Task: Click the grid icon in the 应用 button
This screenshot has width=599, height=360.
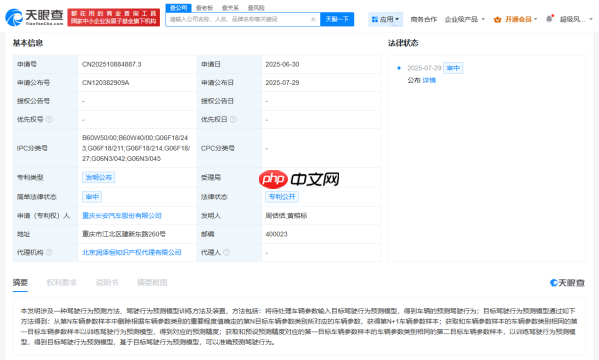Action: [375, 19]
